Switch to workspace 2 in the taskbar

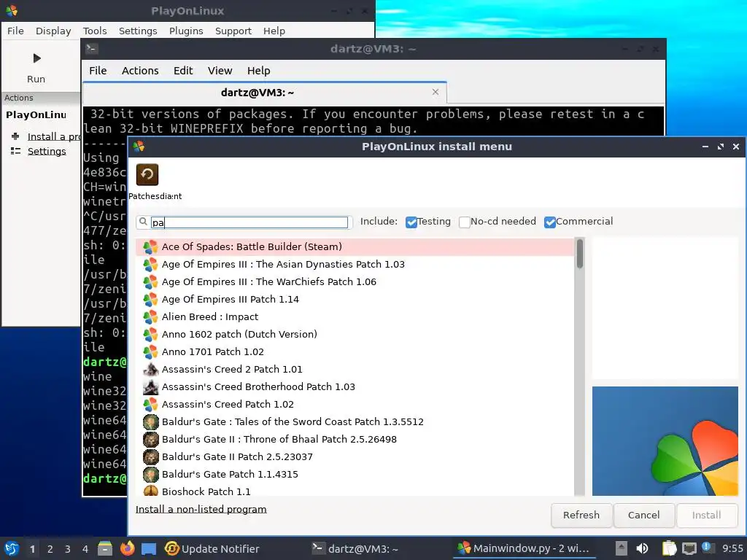(x=50, y=549)
